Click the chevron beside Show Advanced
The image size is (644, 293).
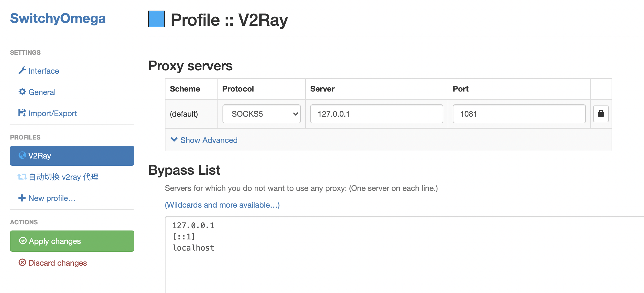[x=174, y=140]
